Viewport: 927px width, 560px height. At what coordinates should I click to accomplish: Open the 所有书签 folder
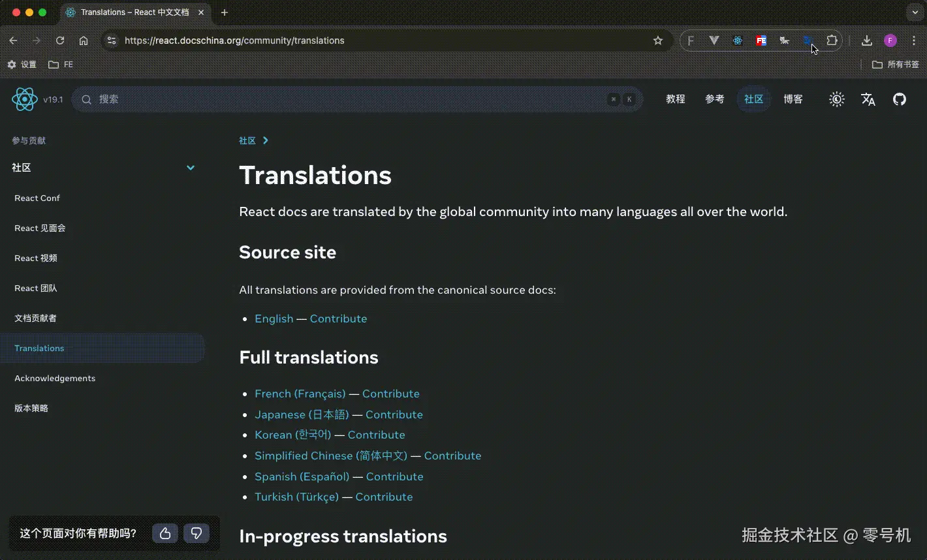click(x=896, y=65)
